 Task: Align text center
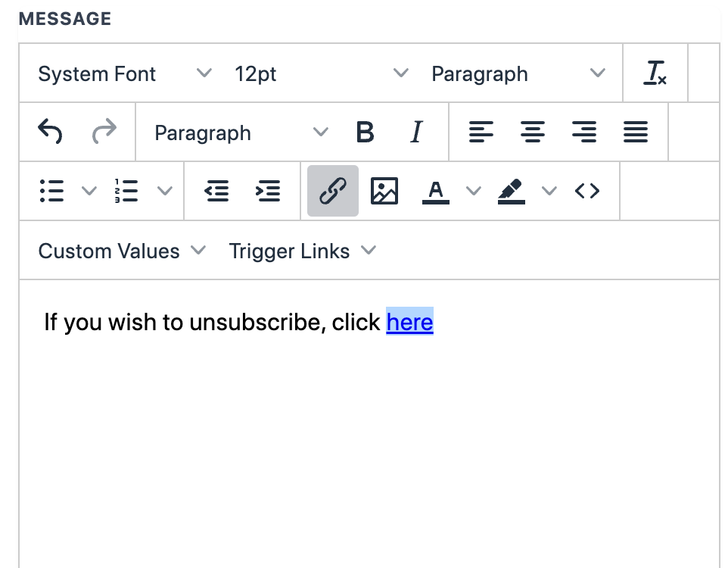tap(533, 132)
